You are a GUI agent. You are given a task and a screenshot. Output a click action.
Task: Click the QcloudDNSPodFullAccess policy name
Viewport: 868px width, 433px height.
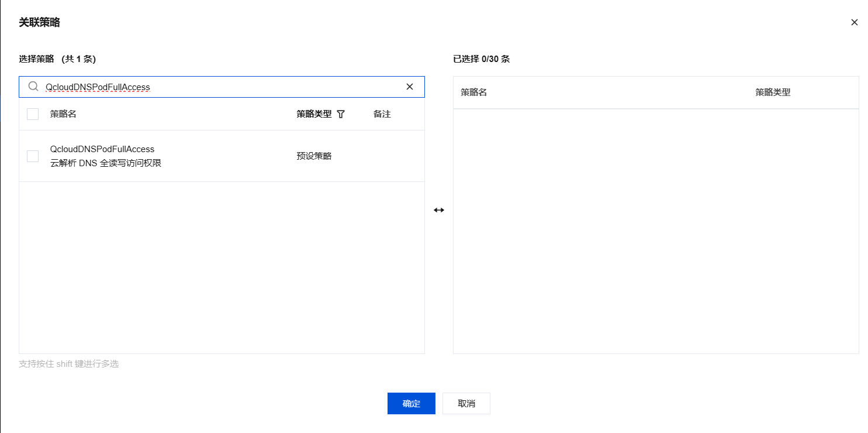[102, 149]
